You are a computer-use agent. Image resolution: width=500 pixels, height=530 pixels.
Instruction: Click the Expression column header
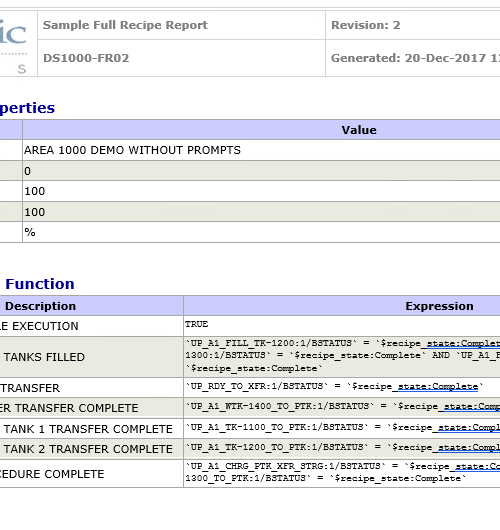pyautogui.click(x=439, y=306)
